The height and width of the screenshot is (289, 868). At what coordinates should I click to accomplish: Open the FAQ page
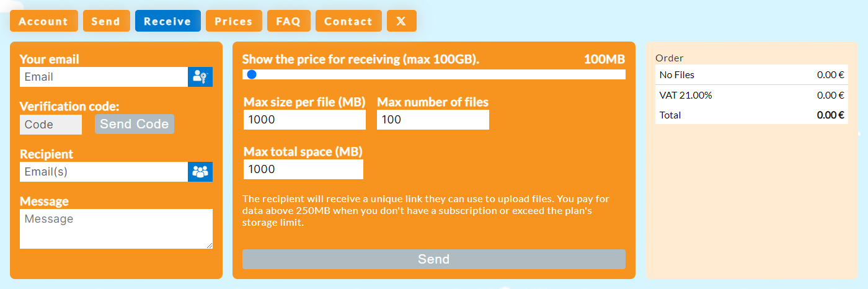point(288,21)
